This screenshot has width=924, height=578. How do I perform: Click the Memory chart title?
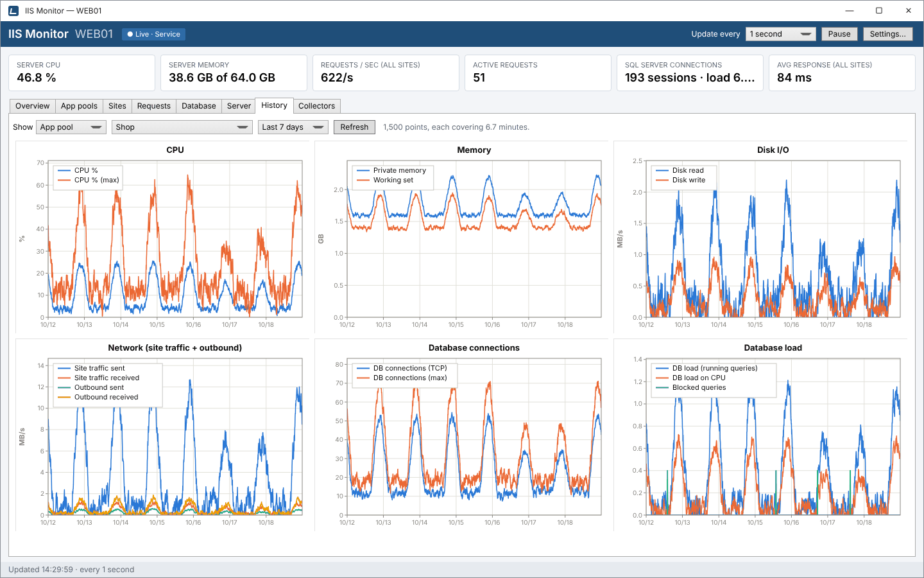point(474,150)
